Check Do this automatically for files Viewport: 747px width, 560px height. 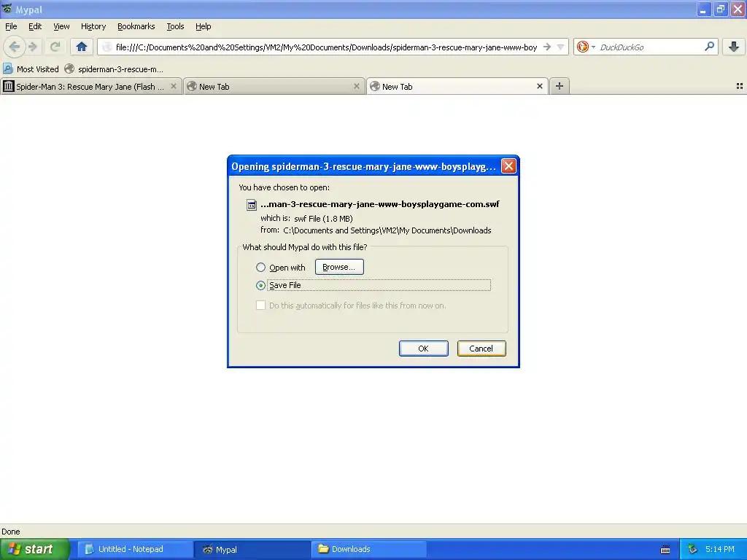[x=260, y=306]
